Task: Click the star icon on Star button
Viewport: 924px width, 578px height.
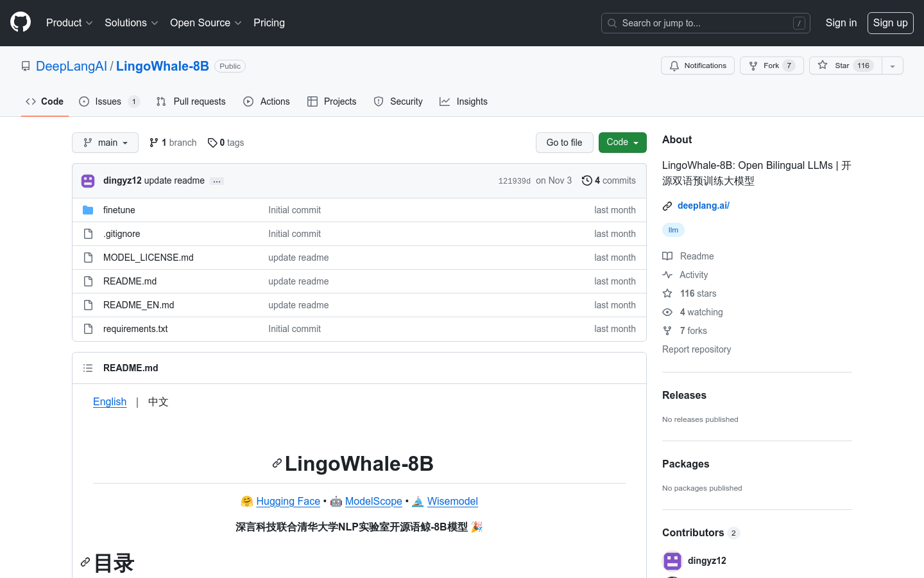Action: click(x=823, y=65)
